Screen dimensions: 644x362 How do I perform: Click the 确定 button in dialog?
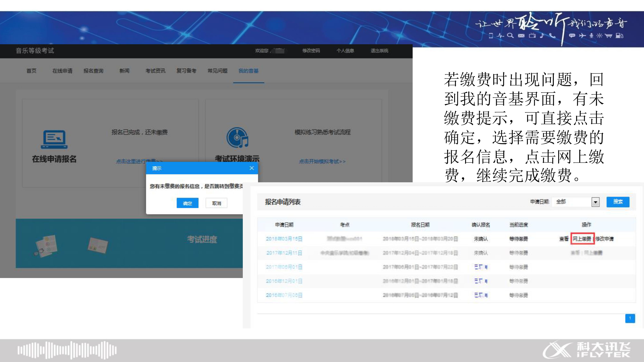188,203
